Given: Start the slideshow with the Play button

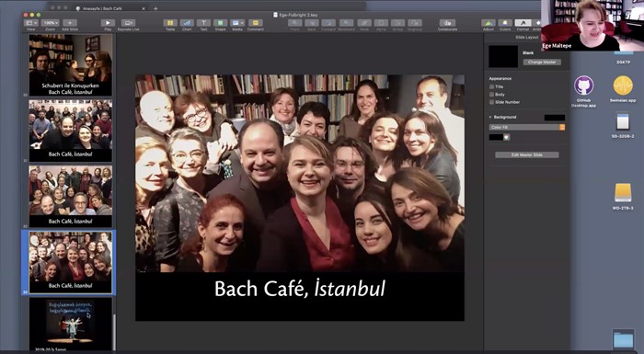Looking at the screenshot, I should (x=108, y=23).
